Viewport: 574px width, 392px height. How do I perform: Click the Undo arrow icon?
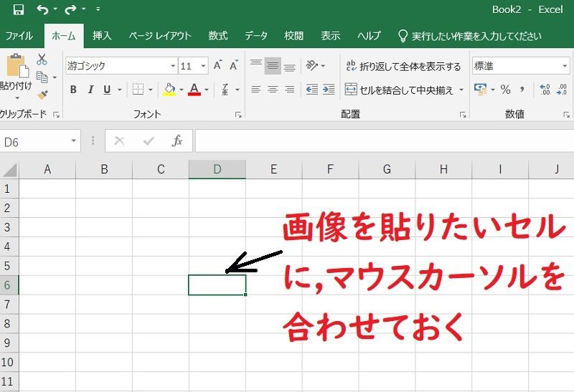(42, 9)
